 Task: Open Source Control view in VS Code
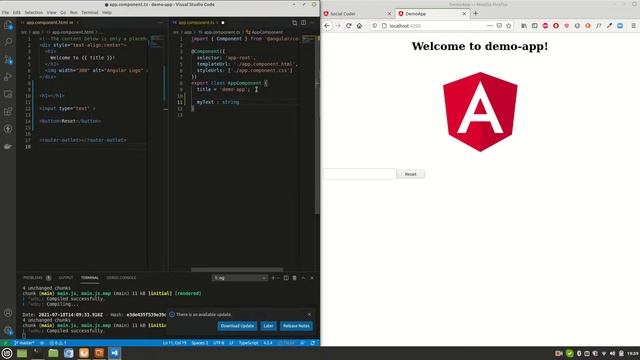(x=8, y=60)
